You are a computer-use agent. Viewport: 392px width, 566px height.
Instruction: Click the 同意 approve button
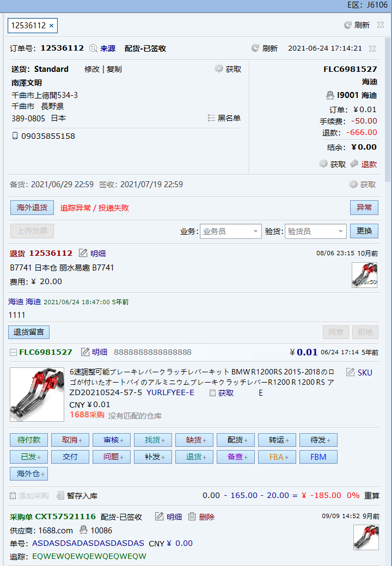pyautogui.click(x=336, y=332)
